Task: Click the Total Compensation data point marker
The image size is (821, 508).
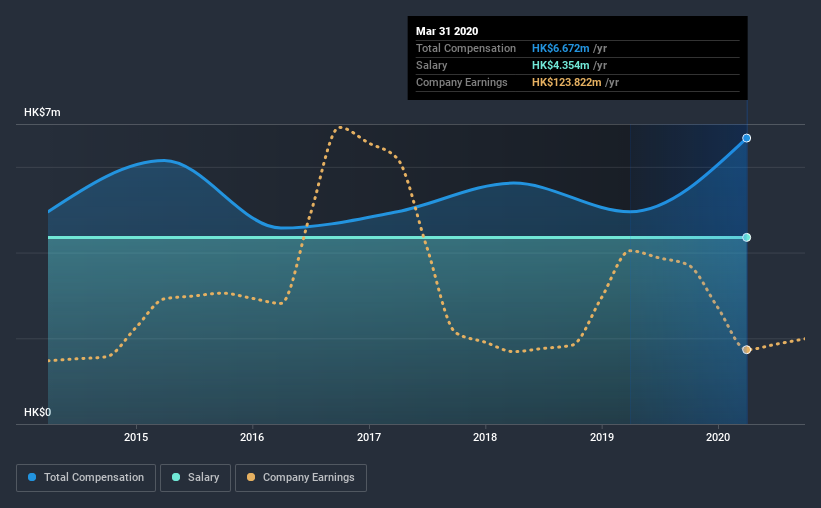Action: click(747, 138)
